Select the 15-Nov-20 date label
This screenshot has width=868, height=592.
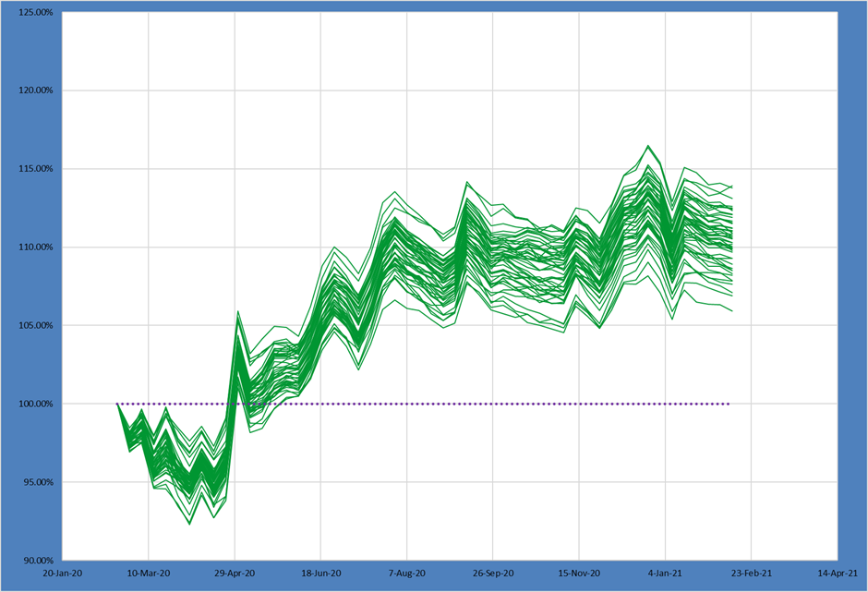tap(579, 574)
